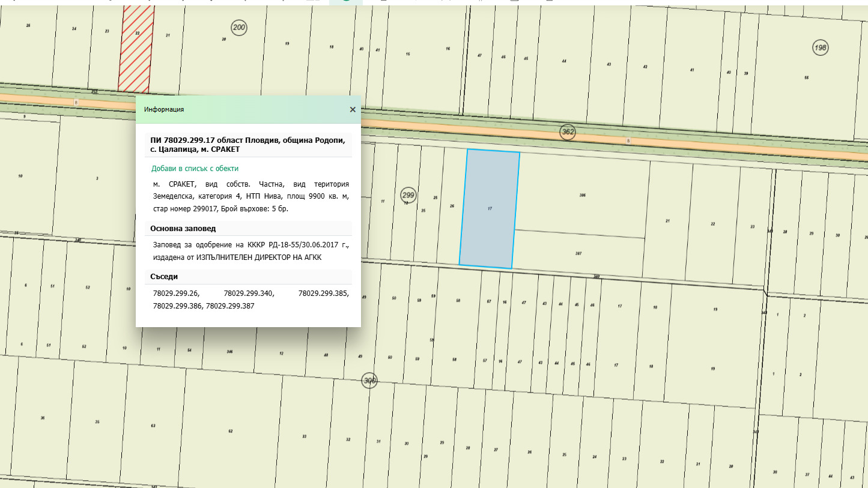Close the Информация popup
868x488 pixels.
(x=353, y=109)
